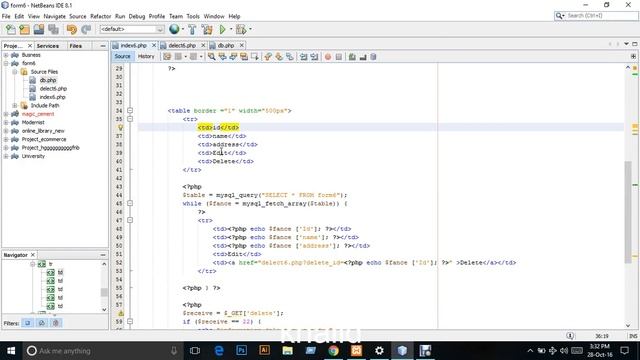
Task: Open the <default> configuration dropdown
Action: [131, 29]
